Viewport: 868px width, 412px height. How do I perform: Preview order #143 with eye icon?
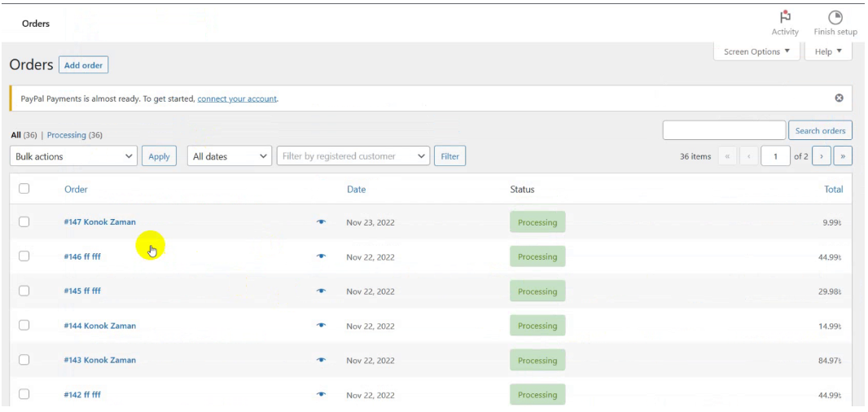(321, 360)
